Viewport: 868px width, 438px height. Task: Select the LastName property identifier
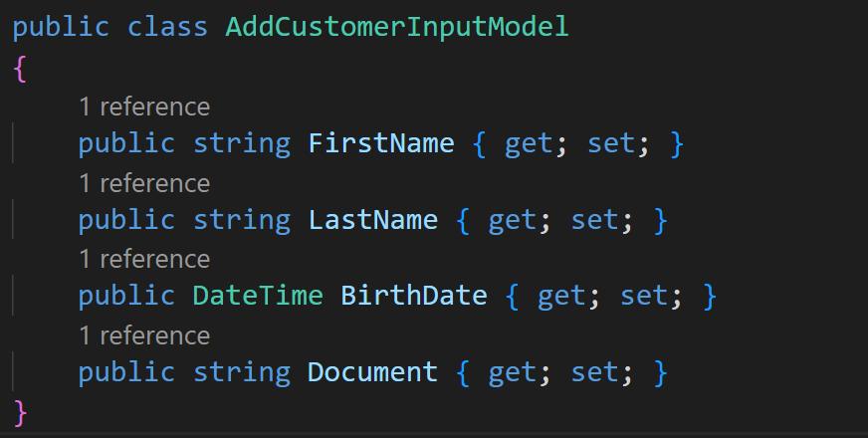[x=373, y=220]
